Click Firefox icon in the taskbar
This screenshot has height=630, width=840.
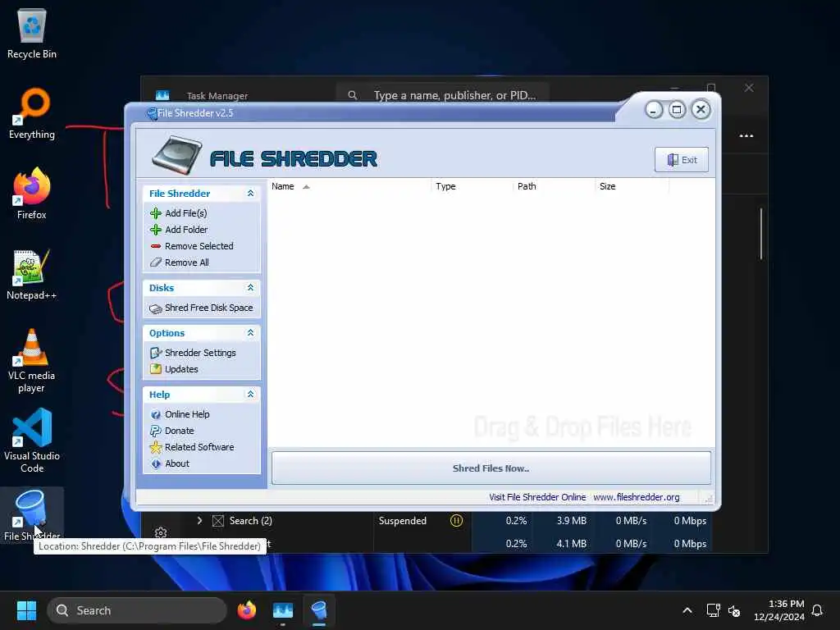pyautogui.click(x=246, y=610)
